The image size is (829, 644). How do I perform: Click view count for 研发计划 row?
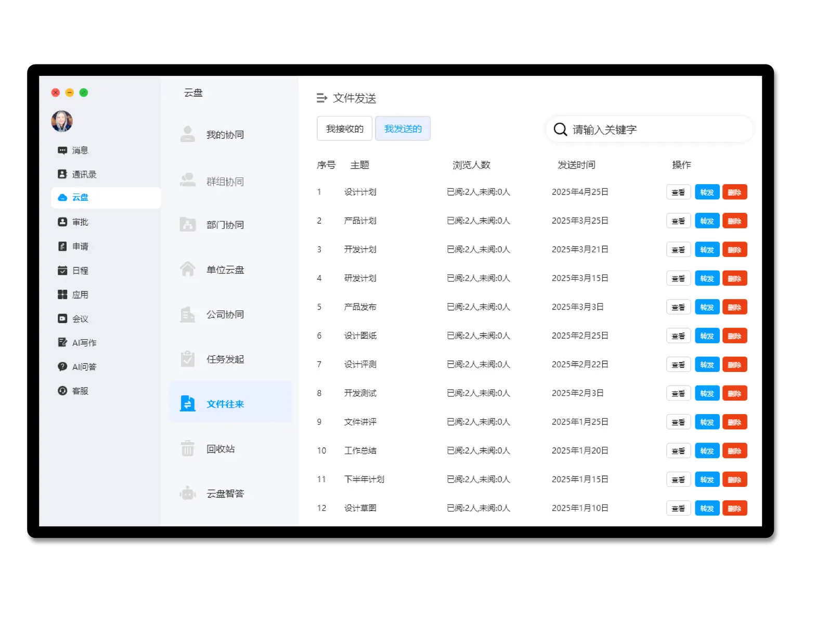[478, 278]
